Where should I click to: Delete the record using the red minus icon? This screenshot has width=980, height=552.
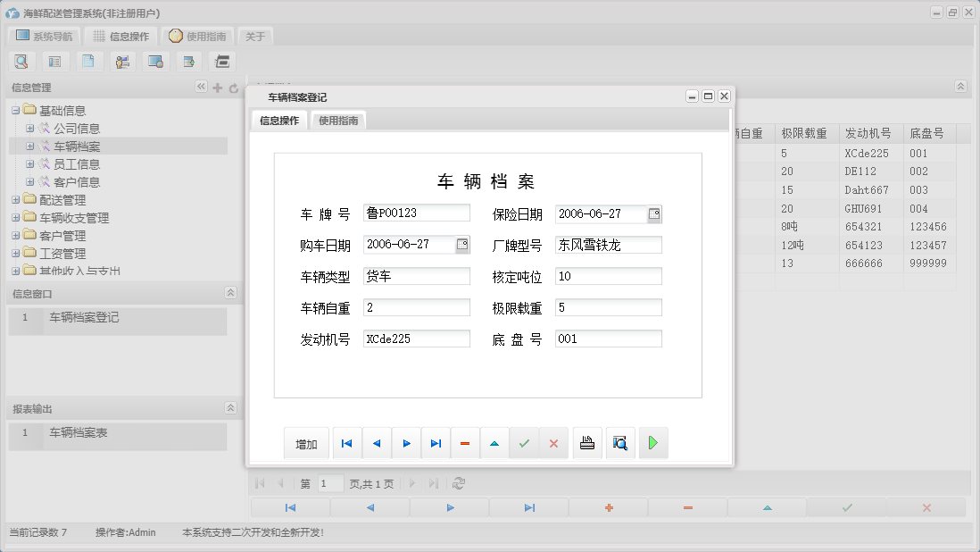click(465, 442)
